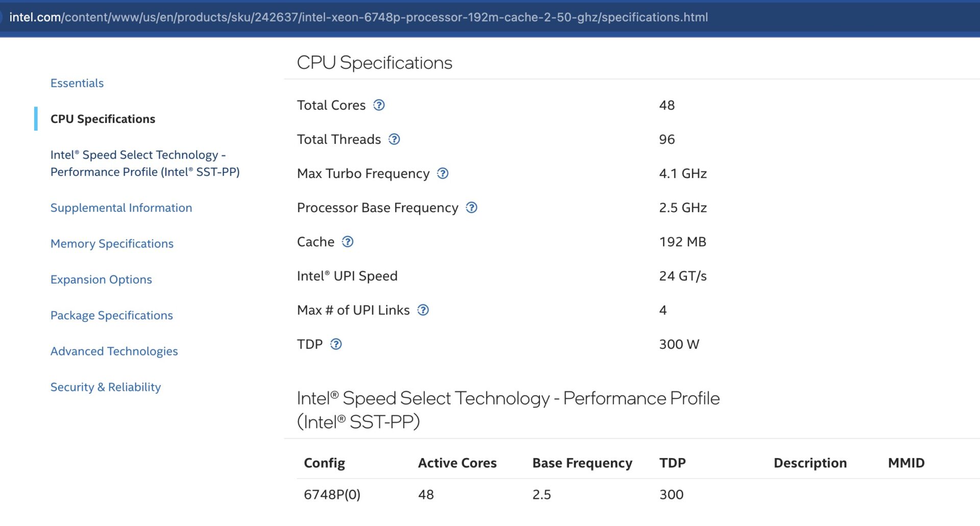Image resolution: width=980 pixels, height=526 pixels.
Task: Select the Essentials sidebar entry
Action: [77, 83]
